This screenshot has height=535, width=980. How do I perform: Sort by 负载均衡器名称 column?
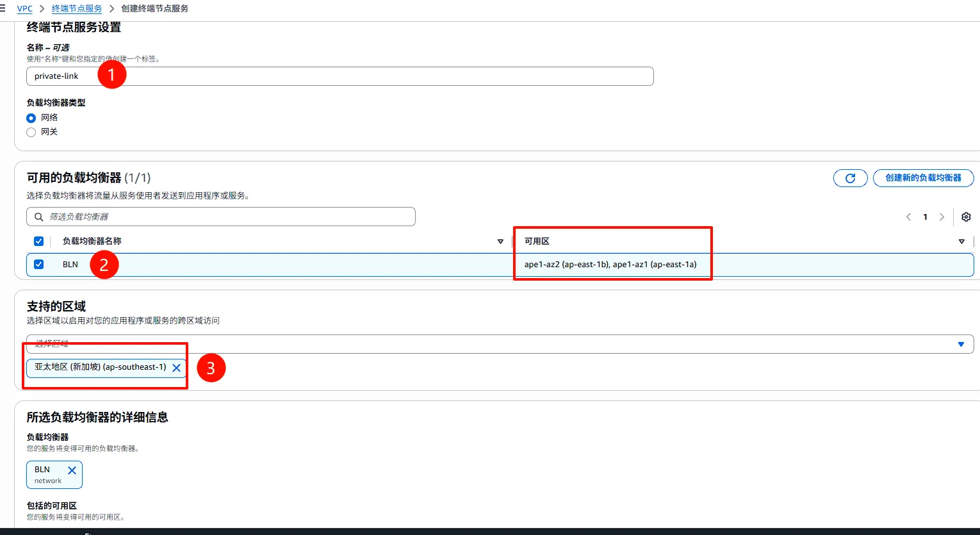click(500, 242)
